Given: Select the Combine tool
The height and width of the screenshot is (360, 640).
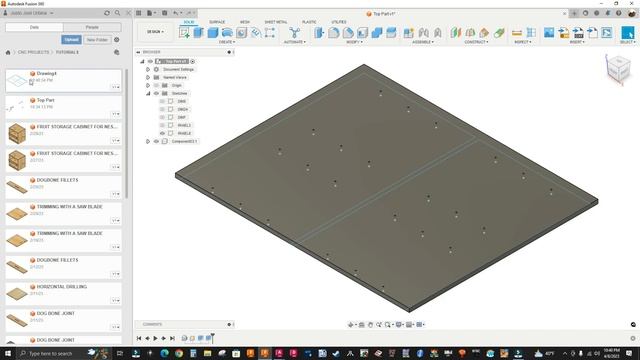Looking at the screenshot, I should 376,33.
